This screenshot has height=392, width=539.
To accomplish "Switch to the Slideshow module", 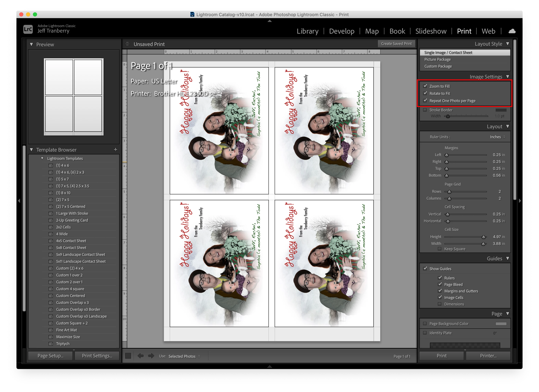I will [x=431, y=31].
